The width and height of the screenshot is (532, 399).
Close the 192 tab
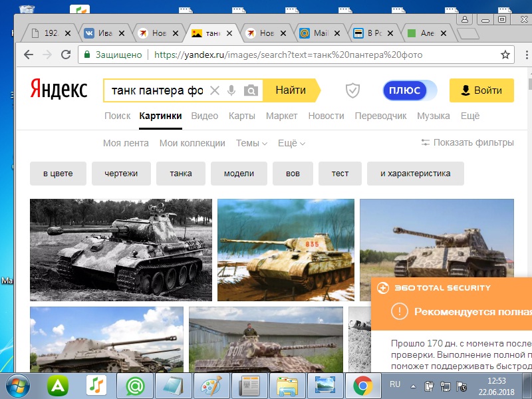[68, 33]
